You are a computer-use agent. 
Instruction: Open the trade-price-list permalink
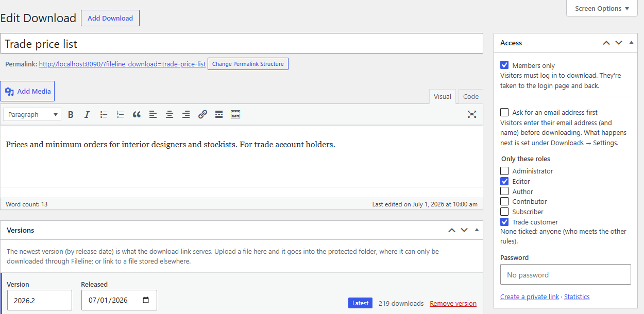123,64
